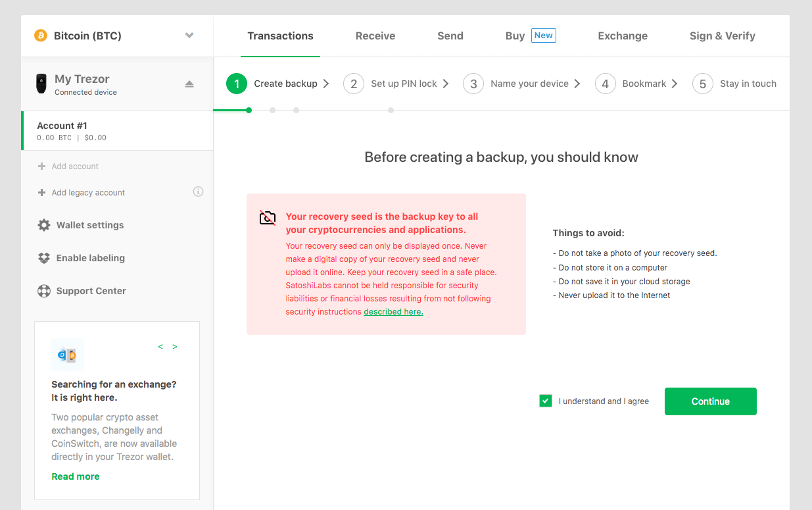The width and height of the screenshot is (812, 510).
Task: Click Enable labeling
Action: [x=91, y=258]
